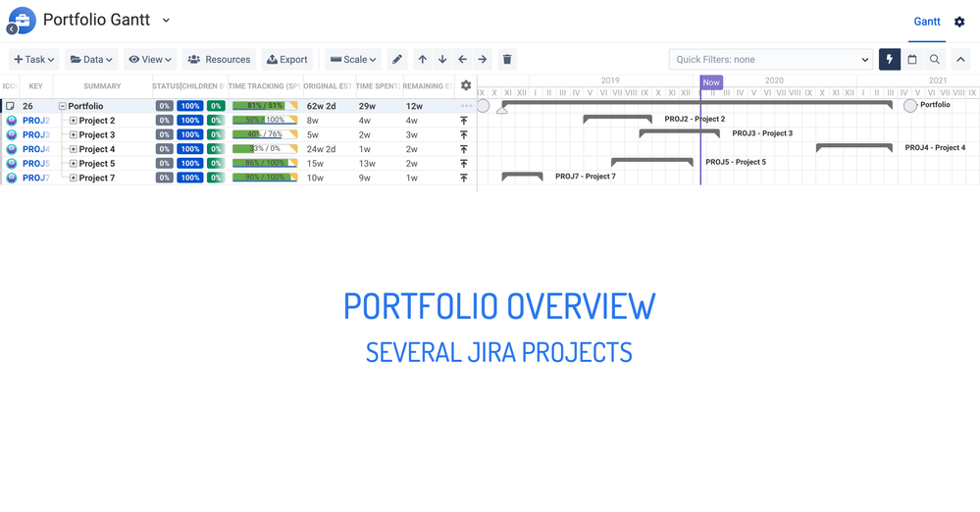This screenshot has width=980, height=512.
Task: Open the PROJ5 key link
Action: tap(36, 164)
